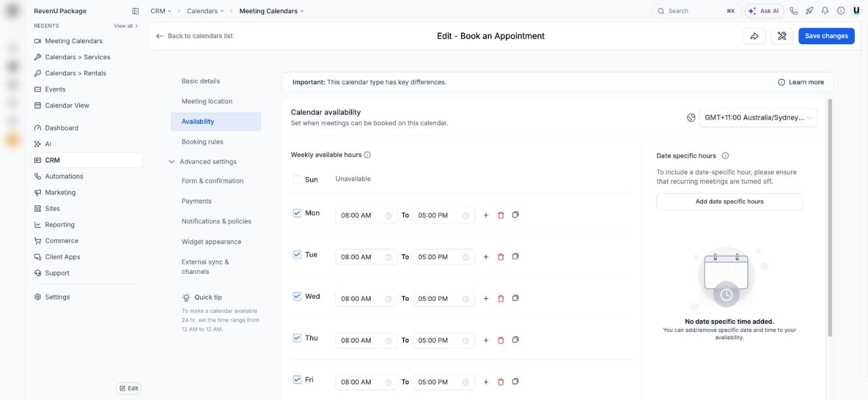
Task: Add a time slot for Thu
Action: 485,340
